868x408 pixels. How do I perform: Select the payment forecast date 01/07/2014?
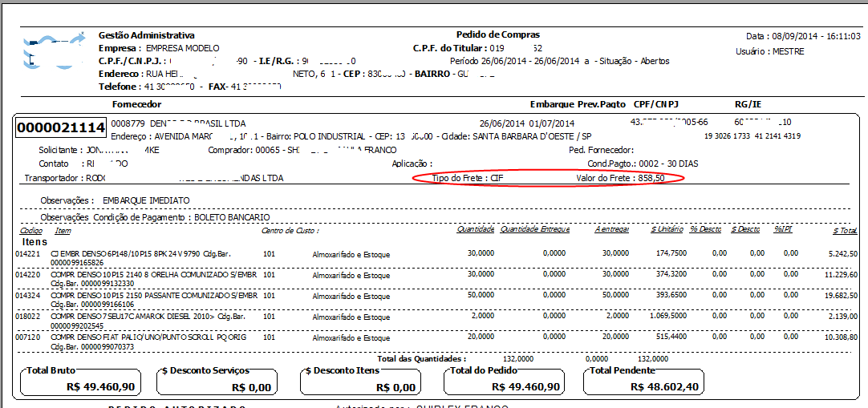[x=552, y=123]
